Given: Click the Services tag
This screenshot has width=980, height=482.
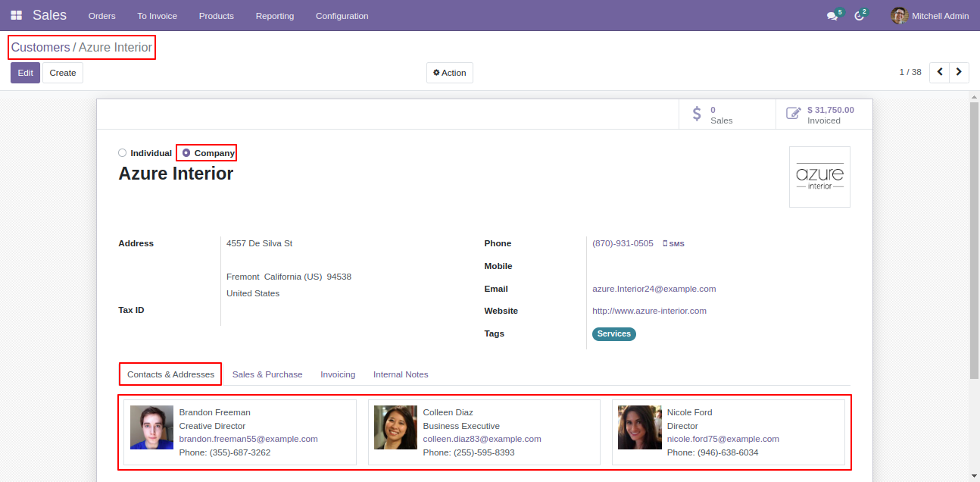Looking at the screenshot, I should point(614,333).
